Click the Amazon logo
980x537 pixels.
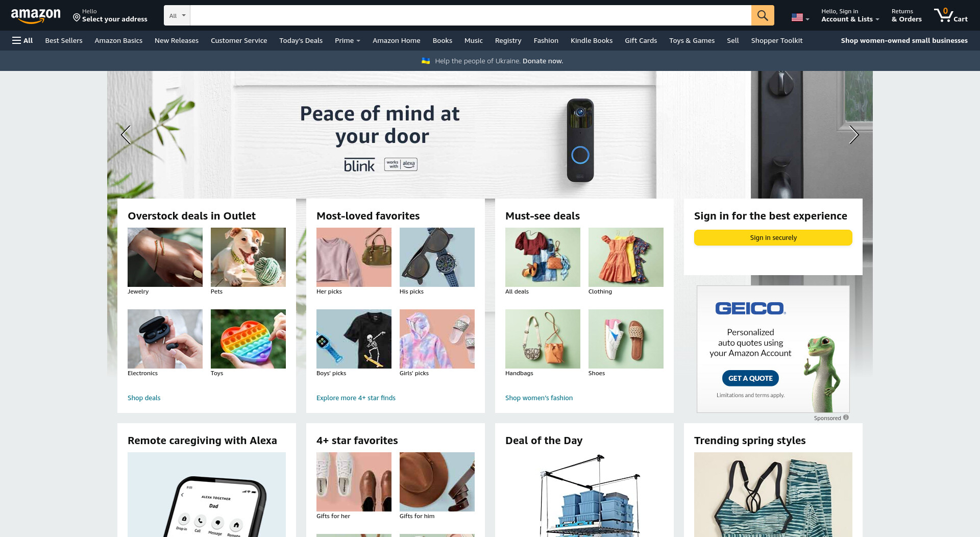click(x=36, y=16)
